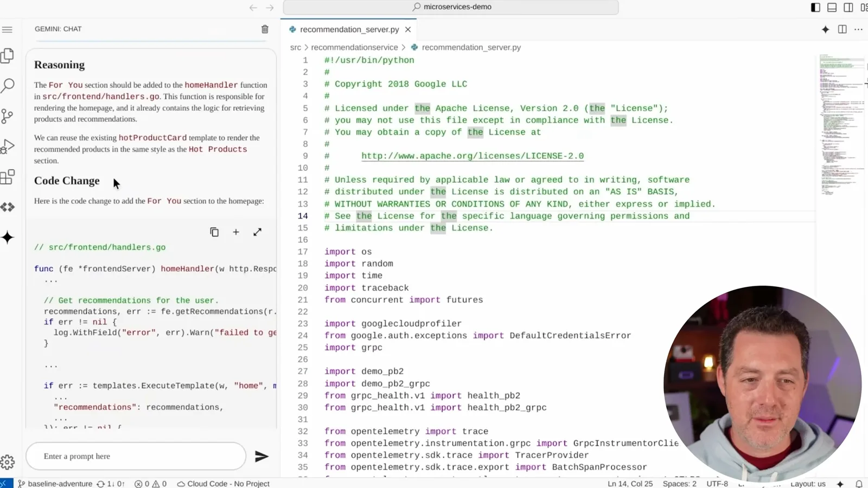The width and height of the screenshot is (868, 488).
Task: Click Cloud Code - No Project status
Action: 223,484
